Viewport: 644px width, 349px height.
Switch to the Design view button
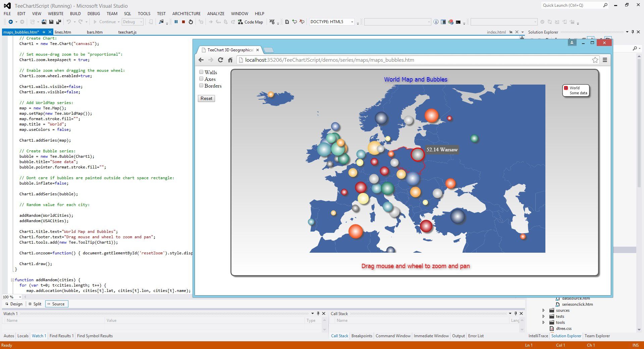[14, 304]
